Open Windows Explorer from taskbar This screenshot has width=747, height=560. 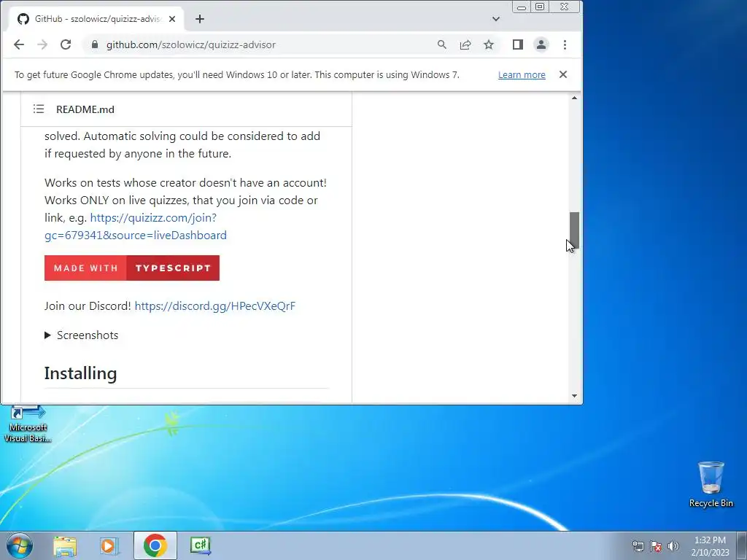65,545
